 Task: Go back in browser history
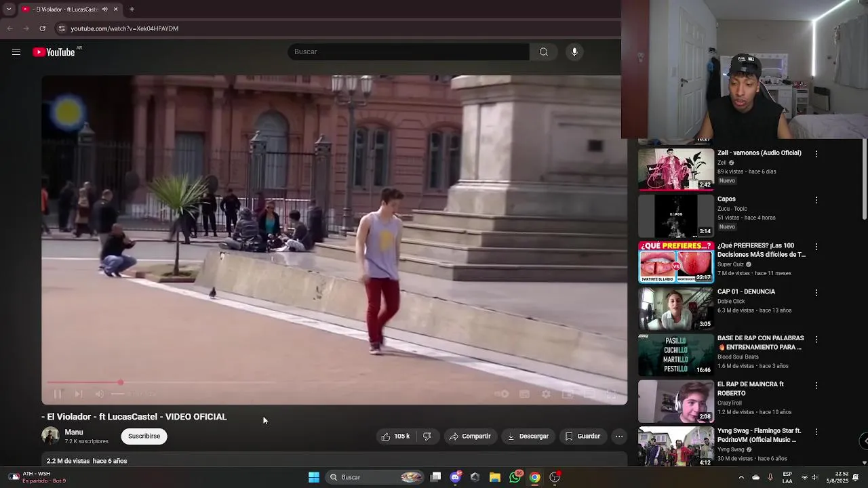coord(9,28)
